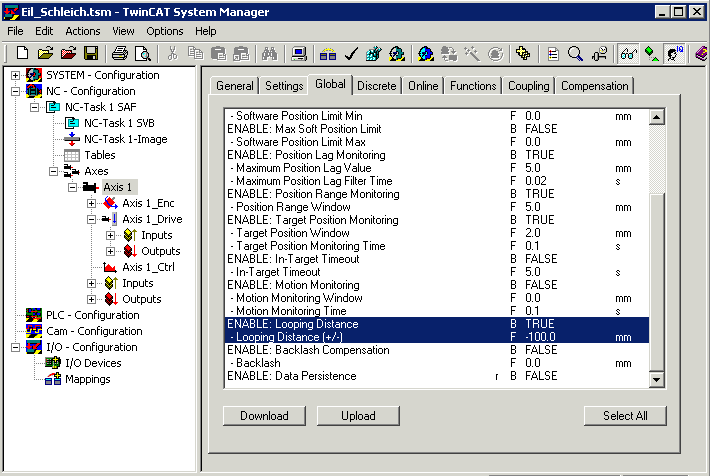Screen dimensions: 710x476
Task: Select 'ENABLE: Data Persistence' parameter row
Action: (x=437, y=376)
